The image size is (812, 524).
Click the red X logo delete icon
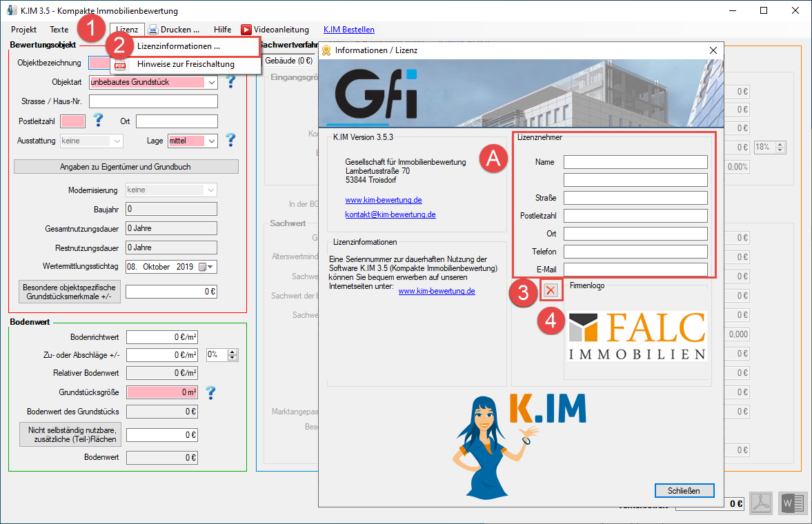point(551,292)
